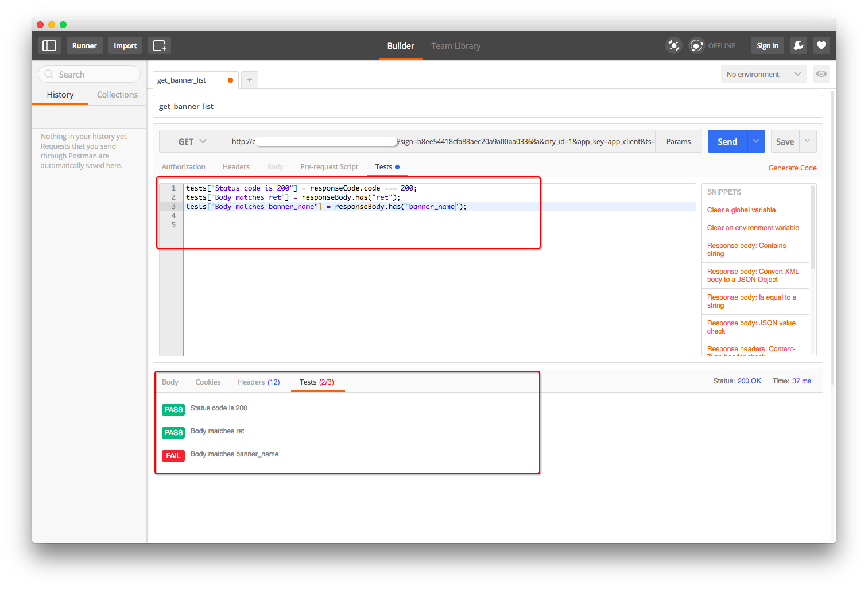Switch to Builder tab
Image resolution: width=868 pixels, height=589 pixels.
click(x=401, y=46)
